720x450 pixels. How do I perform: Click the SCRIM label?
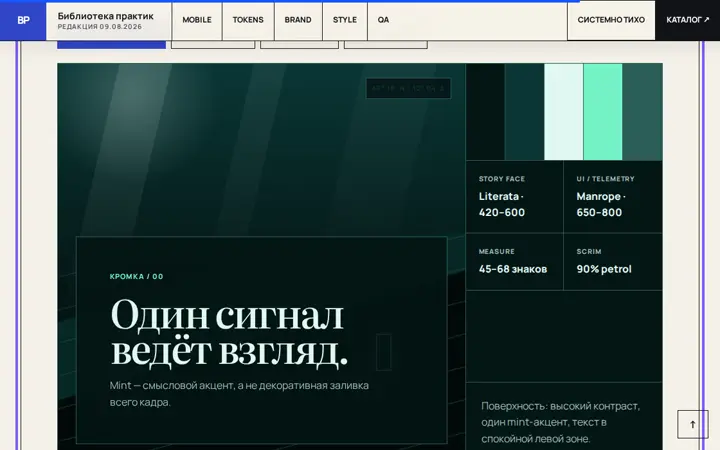click(589, 252)
